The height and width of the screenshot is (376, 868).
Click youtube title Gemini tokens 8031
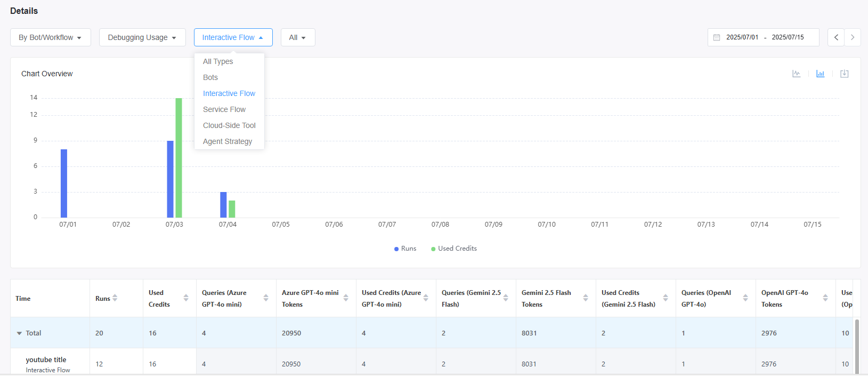[x=529, y=364]
